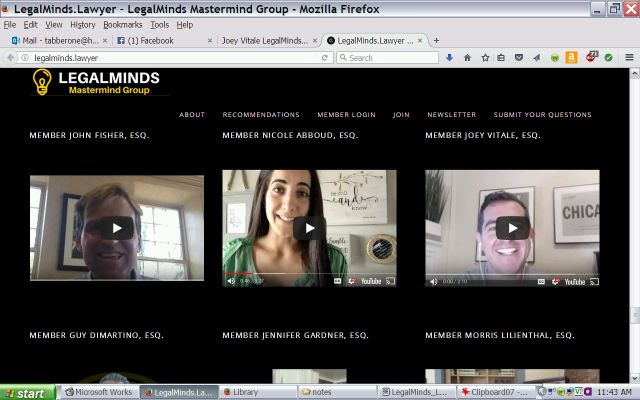Open the Pocket icon in the toolbar

(x=519, y=58)
